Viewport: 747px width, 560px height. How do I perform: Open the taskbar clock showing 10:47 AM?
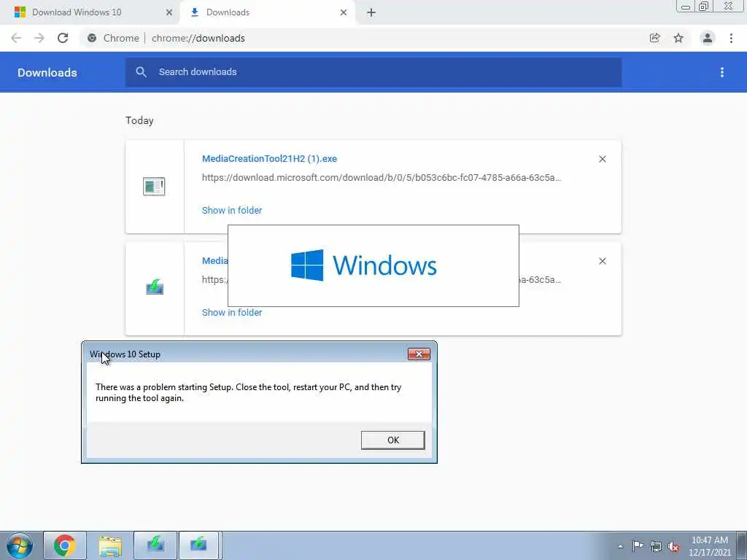[x=709, y=546]
